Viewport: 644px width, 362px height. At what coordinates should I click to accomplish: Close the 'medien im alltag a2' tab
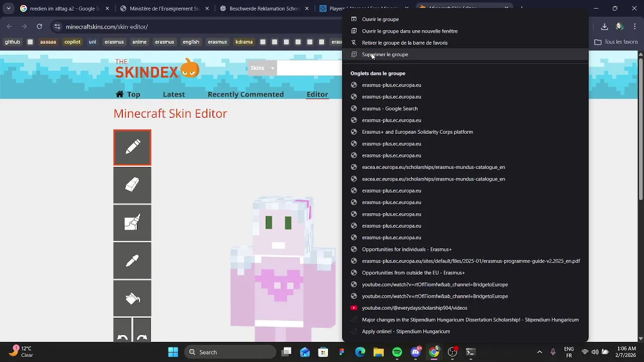(107, 9)
